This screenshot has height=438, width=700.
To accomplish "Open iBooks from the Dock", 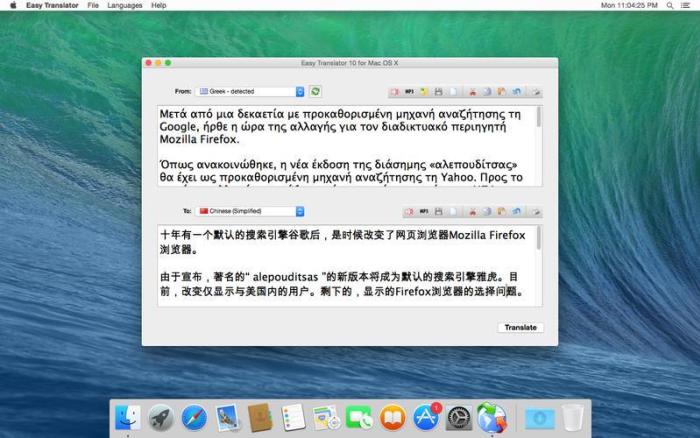I will pyautogui.click(x=392, y=418).
